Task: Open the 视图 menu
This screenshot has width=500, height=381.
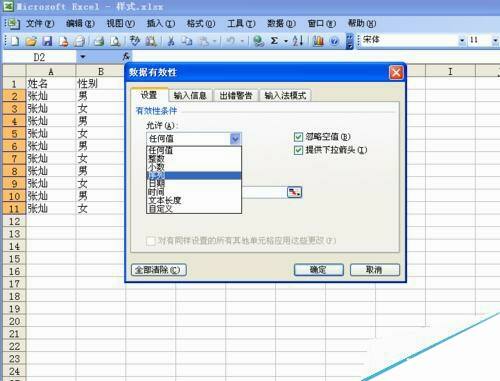Action: coord(120,24)
